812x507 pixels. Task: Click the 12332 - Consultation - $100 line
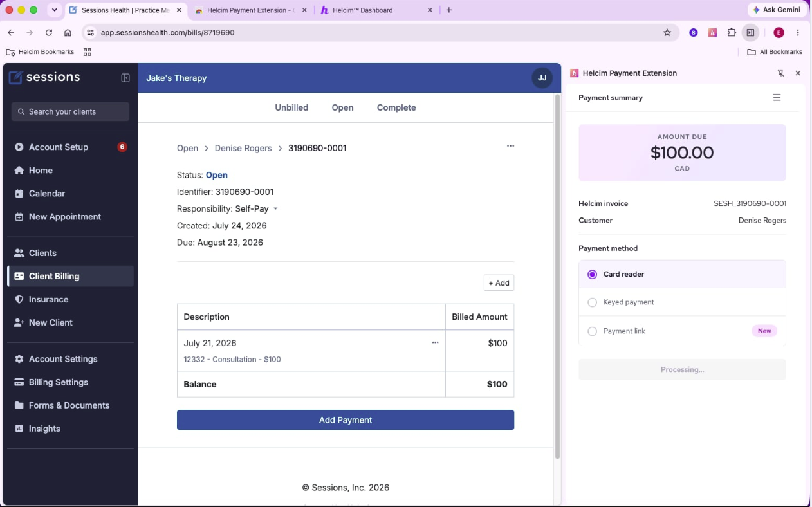tap(232, 360)
